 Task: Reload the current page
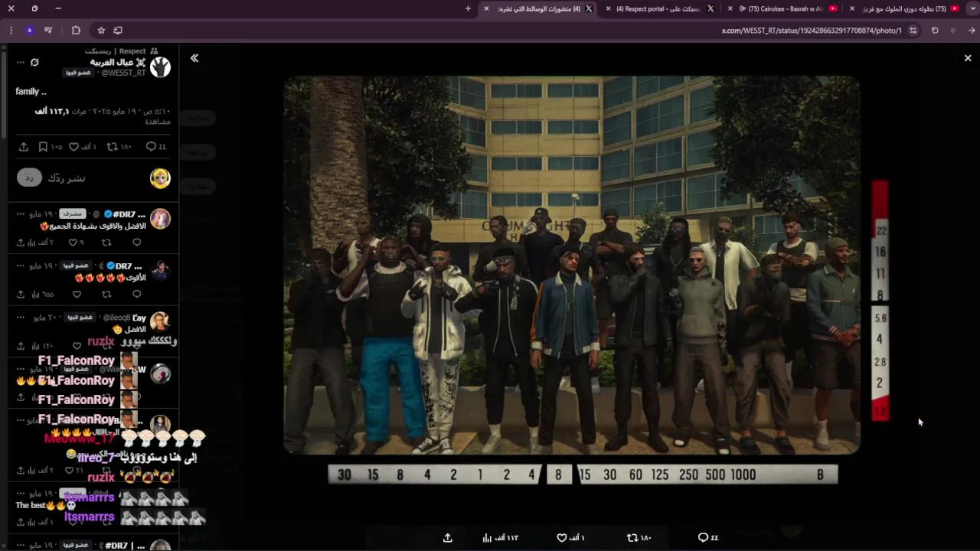click(935, 31)
